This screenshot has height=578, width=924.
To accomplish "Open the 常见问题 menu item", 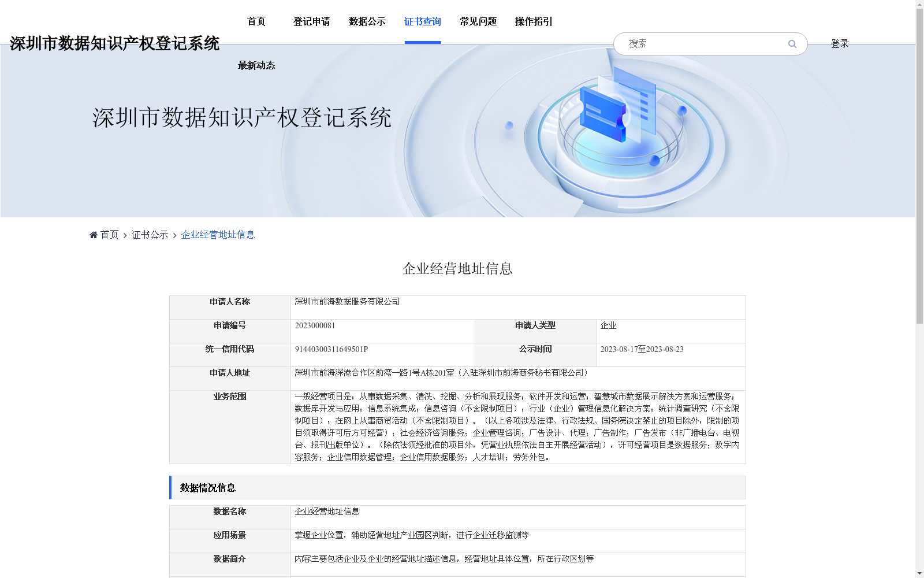I will tap(478, 21).
